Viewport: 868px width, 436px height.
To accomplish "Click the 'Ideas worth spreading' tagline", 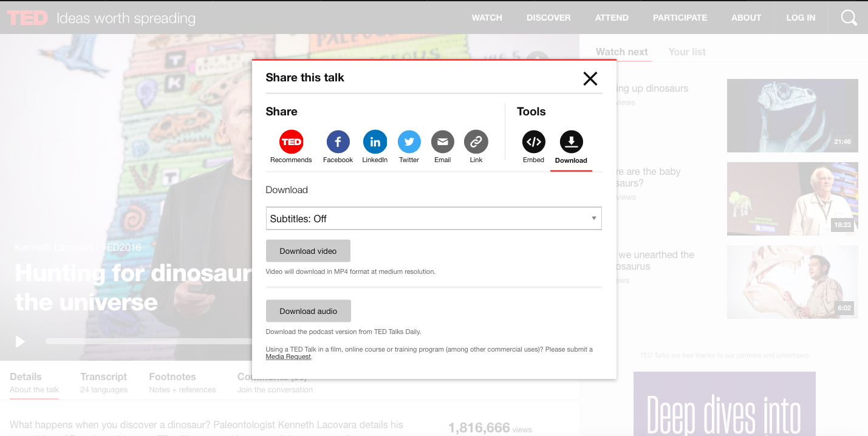I will [126, 19].
